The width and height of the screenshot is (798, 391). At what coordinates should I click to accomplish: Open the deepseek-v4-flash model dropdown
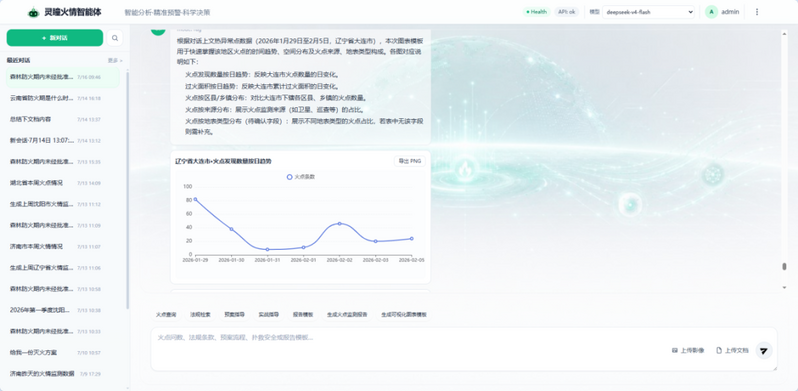[x=648, y=12]
